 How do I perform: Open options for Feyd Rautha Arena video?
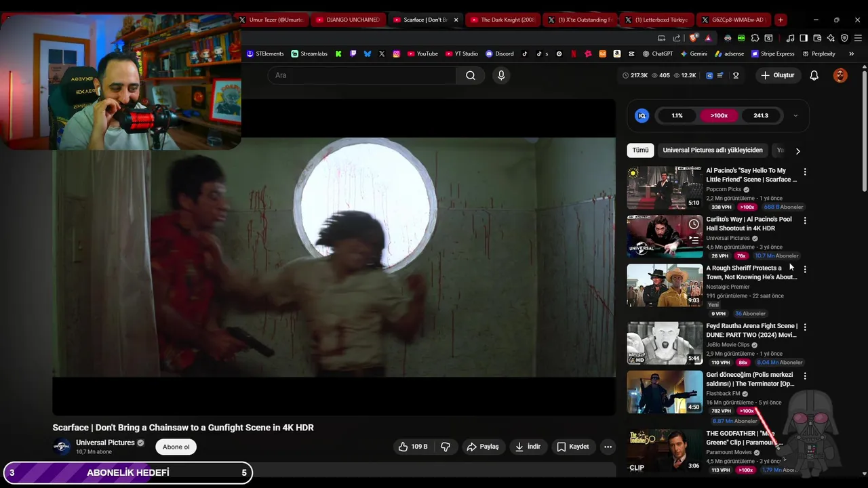pyautogui.click(x=805, y=327)
